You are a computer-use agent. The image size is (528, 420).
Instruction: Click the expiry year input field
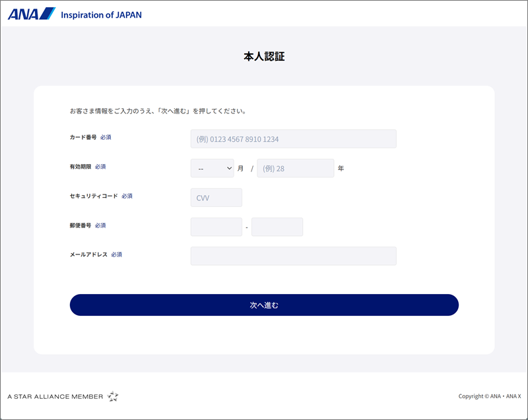[295, 168]
